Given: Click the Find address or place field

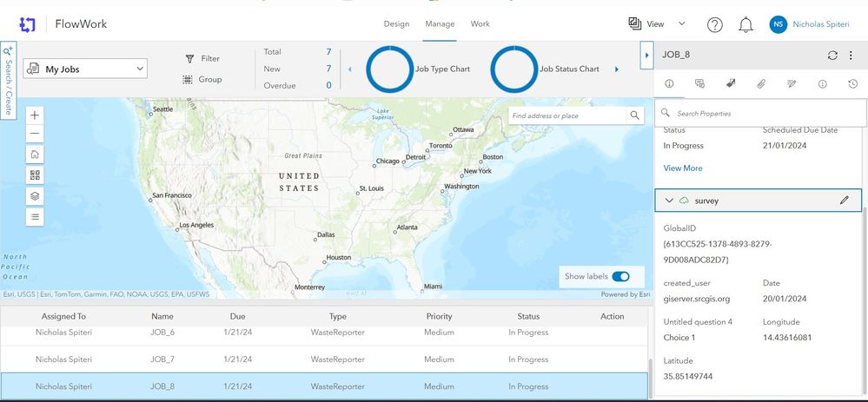Looking at the screenshot, I should coord(567,115).
